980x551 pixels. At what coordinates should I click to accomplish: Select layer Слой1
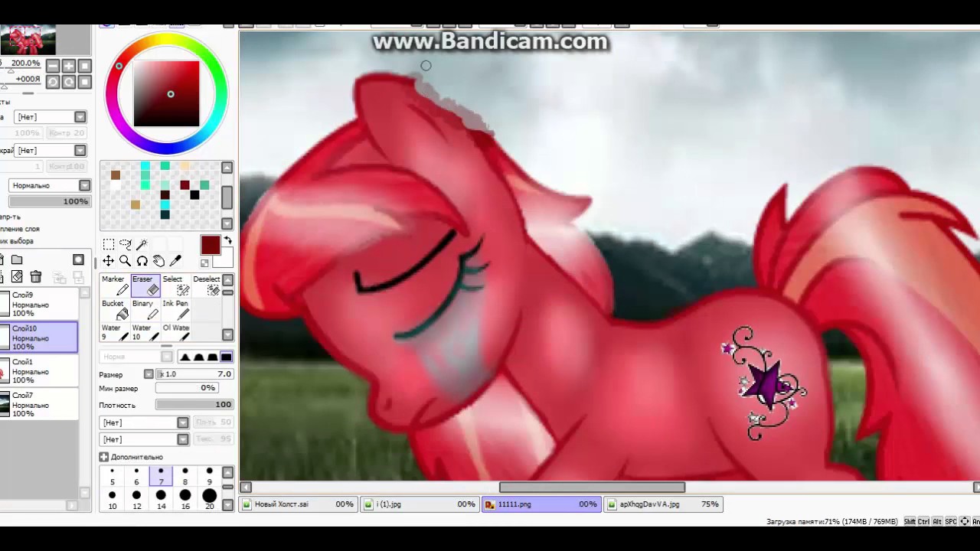[x=39, y=371]
